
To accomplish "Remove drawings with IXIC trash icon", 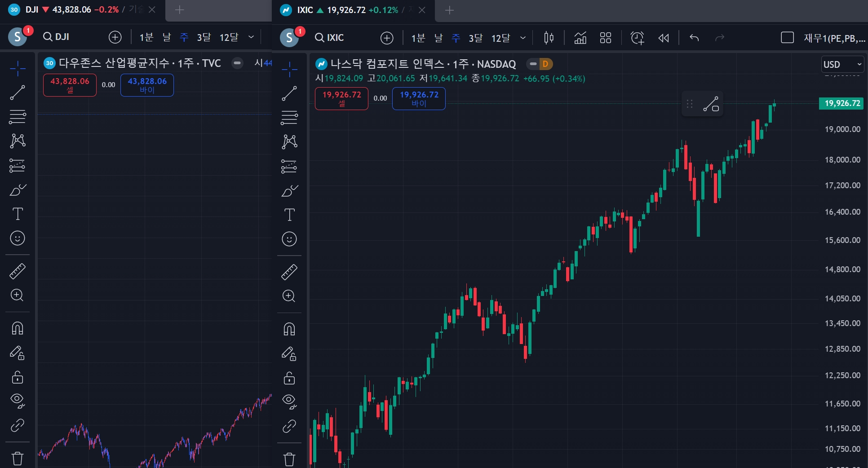I will [x=289, y=459].
